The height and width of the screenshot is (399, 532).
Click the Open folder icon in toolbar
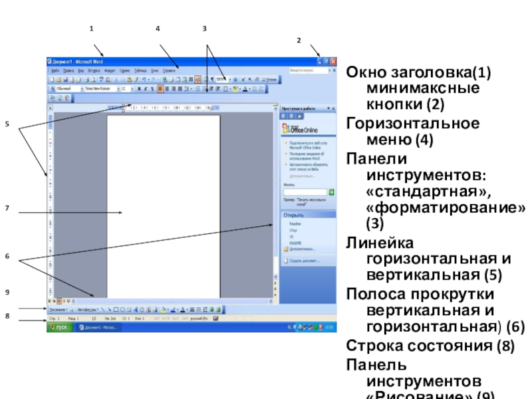pyautogui.click(x=59, y=79)
